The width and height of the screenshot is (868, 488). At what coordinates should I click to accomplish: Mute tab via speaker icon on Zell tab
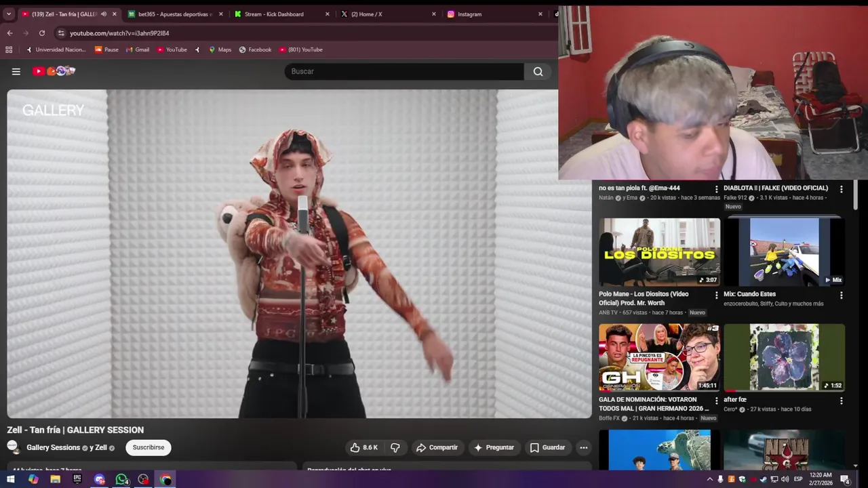(x=104, y=14)
